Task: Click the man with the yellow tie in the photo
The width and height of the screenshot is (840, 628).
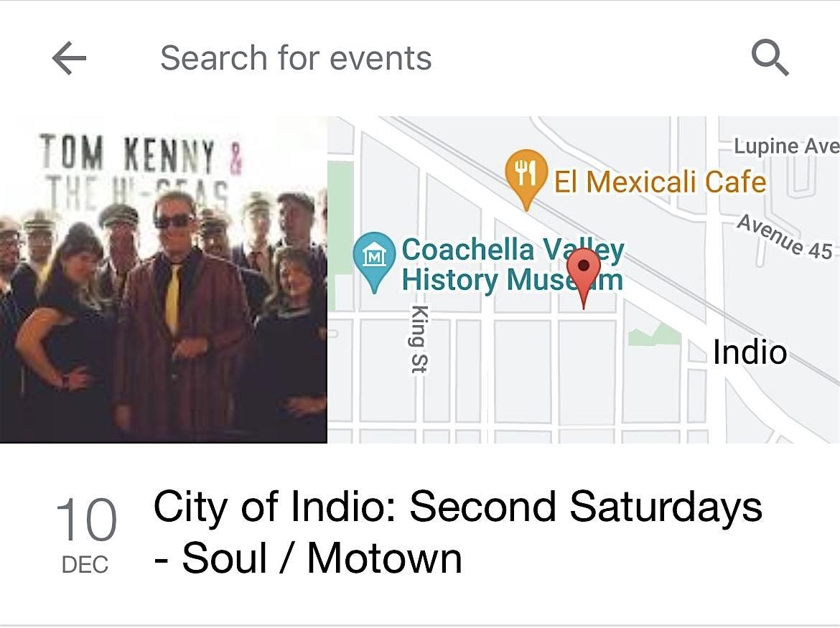Action: click(x=179, y=301)
